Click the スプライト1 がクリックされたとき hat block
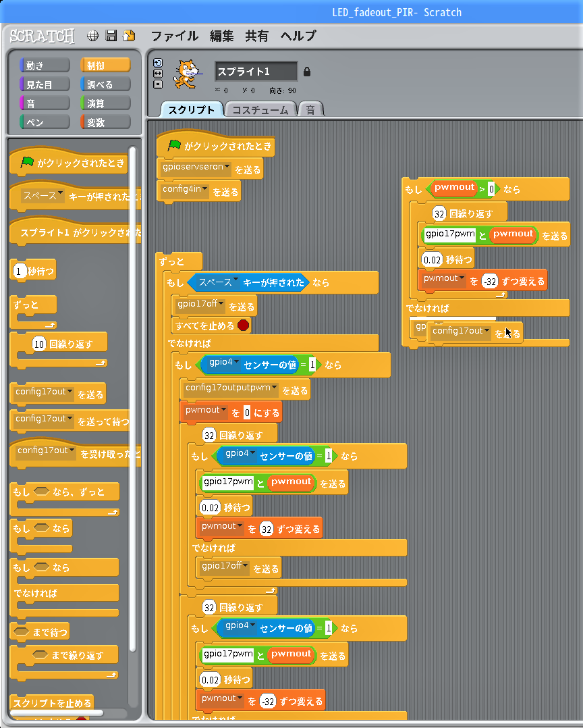The height and width of the screenshot is (728, 583). [76, 231]
